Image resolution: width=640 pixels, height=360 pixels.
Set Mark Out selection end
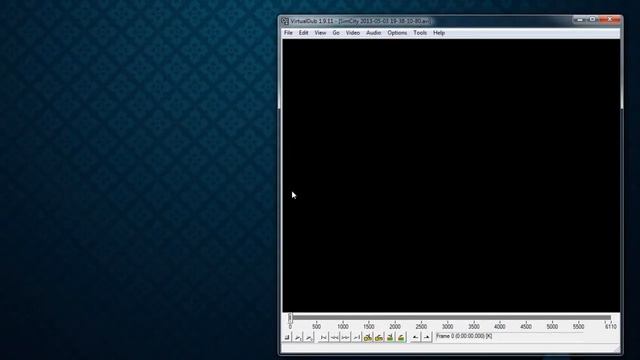click(427, 337)
